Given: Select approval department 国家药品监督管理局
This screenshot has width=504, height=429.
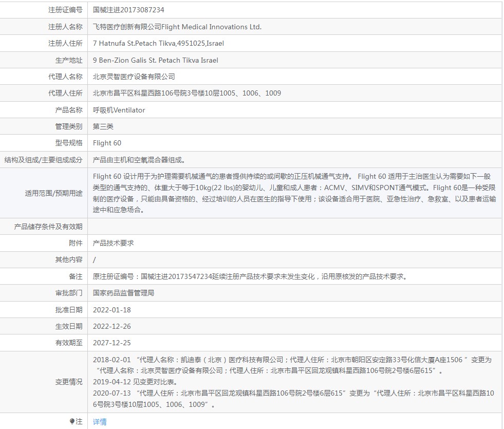Looking at the screenshot, I should (x=123, y=293).
